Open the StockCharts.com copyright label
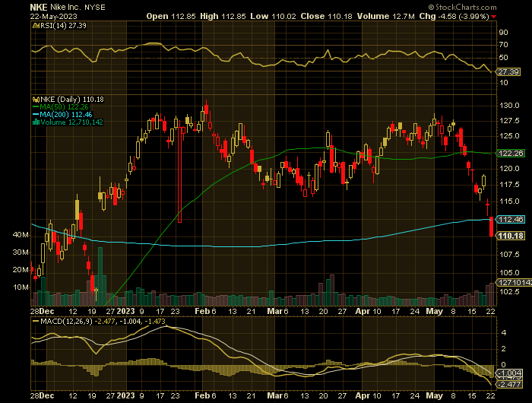Screen dimensions: 532x403 pos(462,7)
